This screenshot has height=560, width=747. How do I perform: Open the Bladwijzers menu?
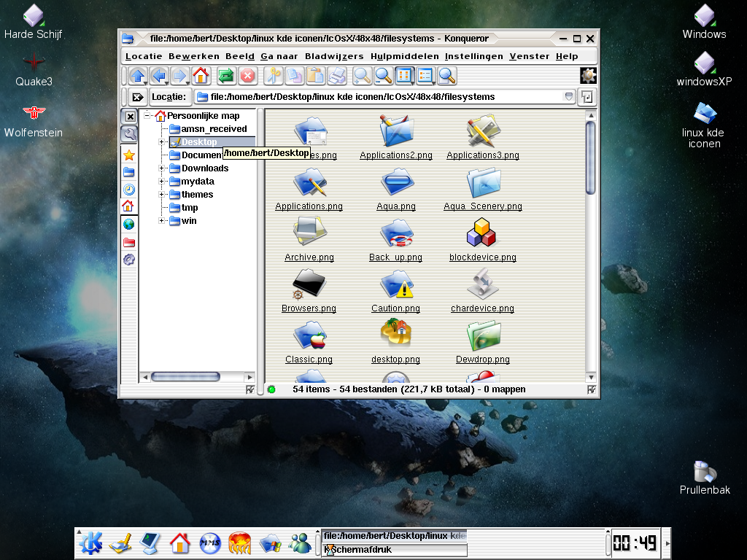click(x=334, y=56)
